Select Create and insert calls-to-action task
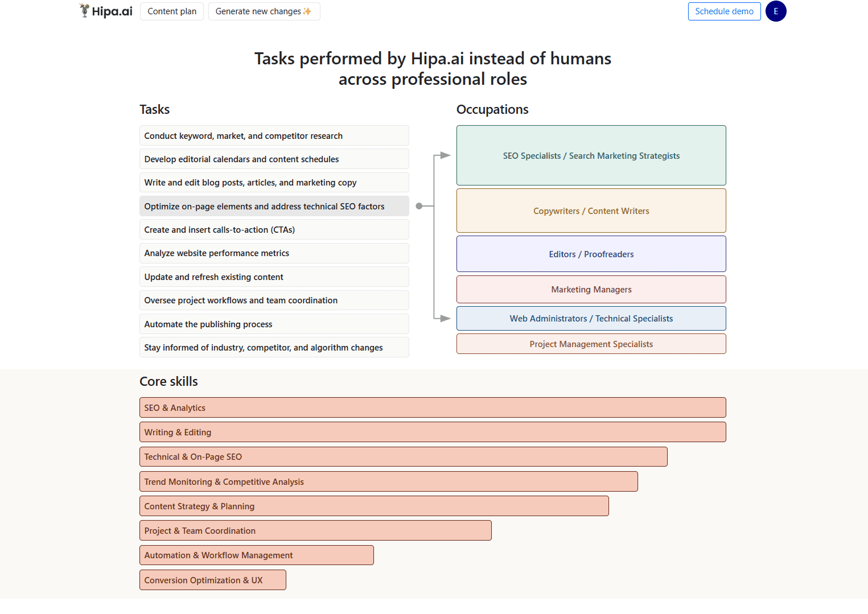The width and height of the screenshot is (868, 614). [x=274, y=230]
